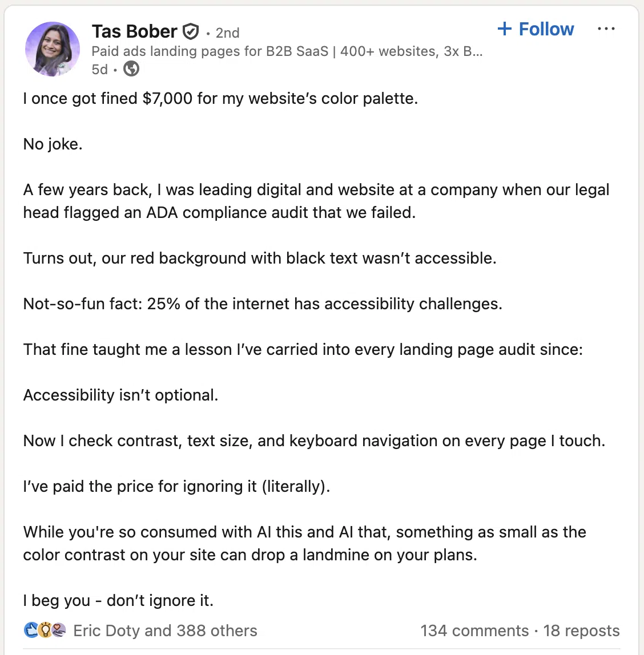Expand the truncated headline ending "3x B..."

474,51
